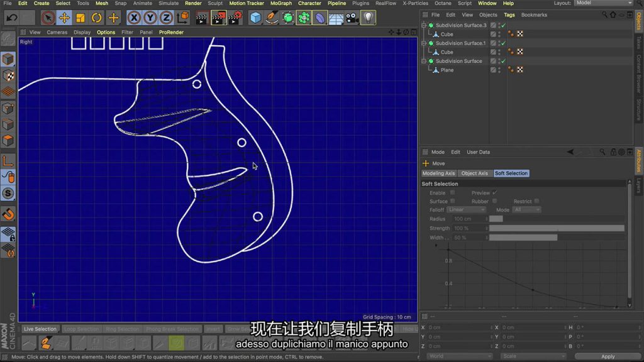Toggle Subdivision Surface.1 enable checkmark
The height and width of the screenshot is (362, 644).
pos(504,43)
